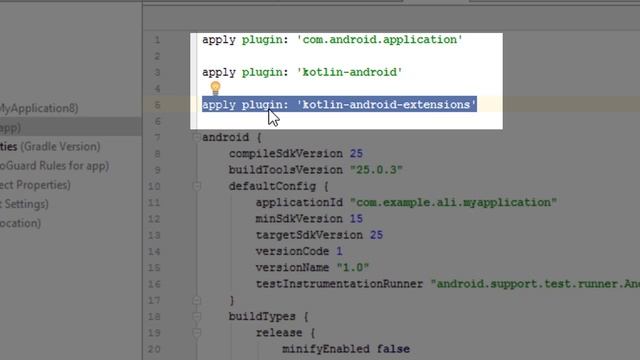Click the testInstrumentationRunner string
Screen dimensions: 640x360
coord(535,284)
